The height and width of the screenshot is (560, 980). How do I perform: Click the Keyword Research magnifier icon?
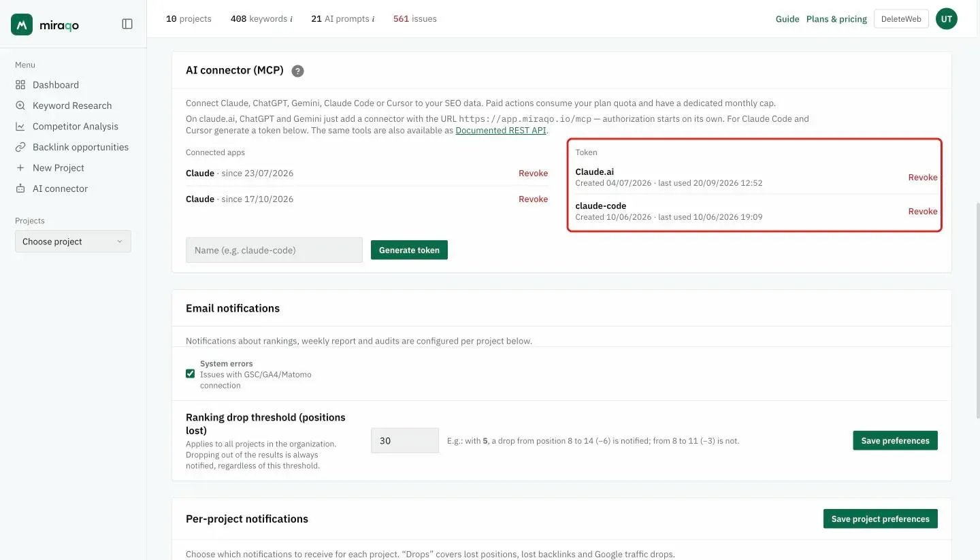coord(20,105)
